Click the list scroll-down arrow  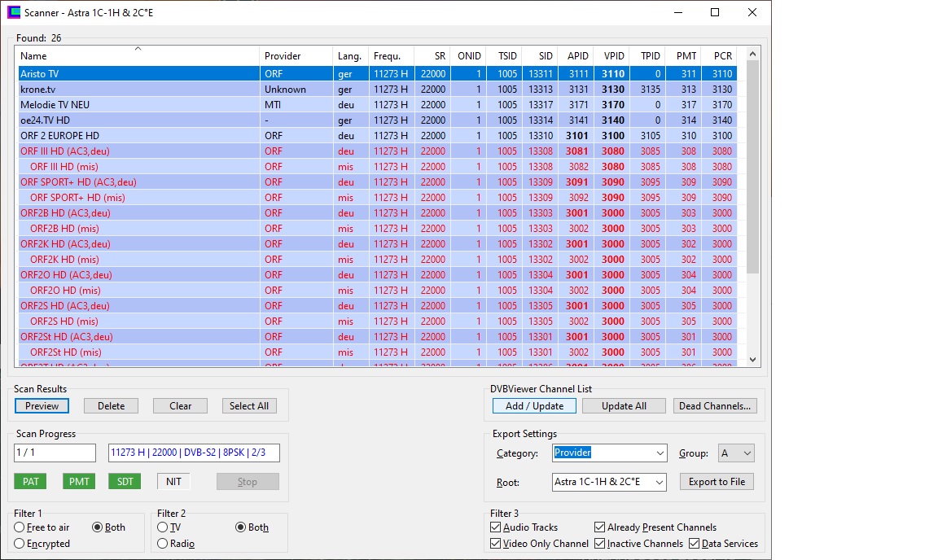(752, 360)
